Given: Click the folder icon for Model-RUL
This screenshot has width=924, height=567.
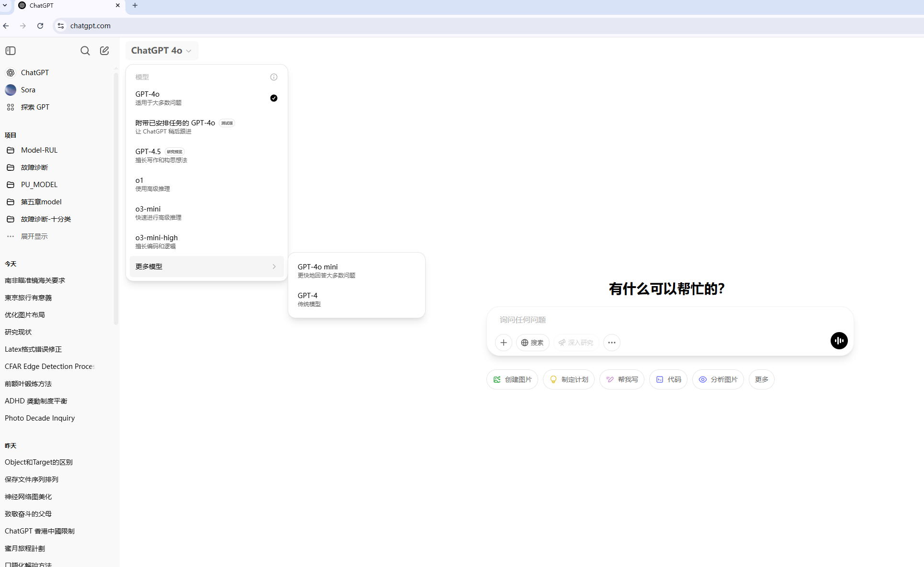Looking at the screenshot, I should pyautogui.click(x=11, y=150).
